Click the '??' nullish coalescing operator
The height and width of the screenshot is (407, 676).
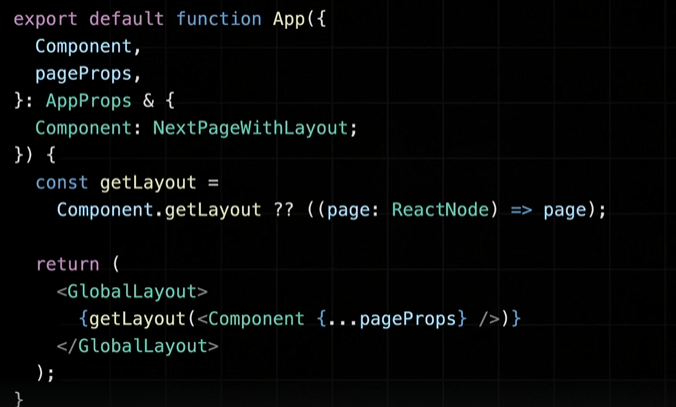(x=283, y=210)
